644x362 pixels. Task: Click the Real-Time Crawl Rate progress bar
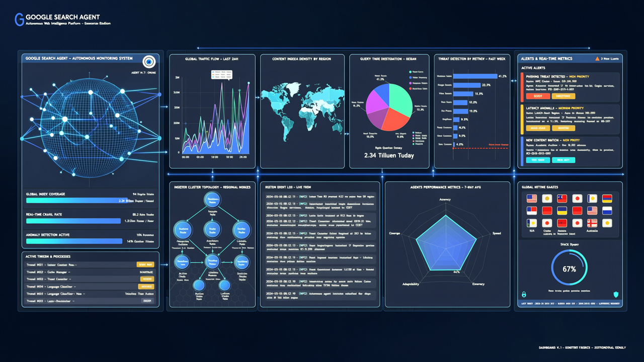click(74, 220)
